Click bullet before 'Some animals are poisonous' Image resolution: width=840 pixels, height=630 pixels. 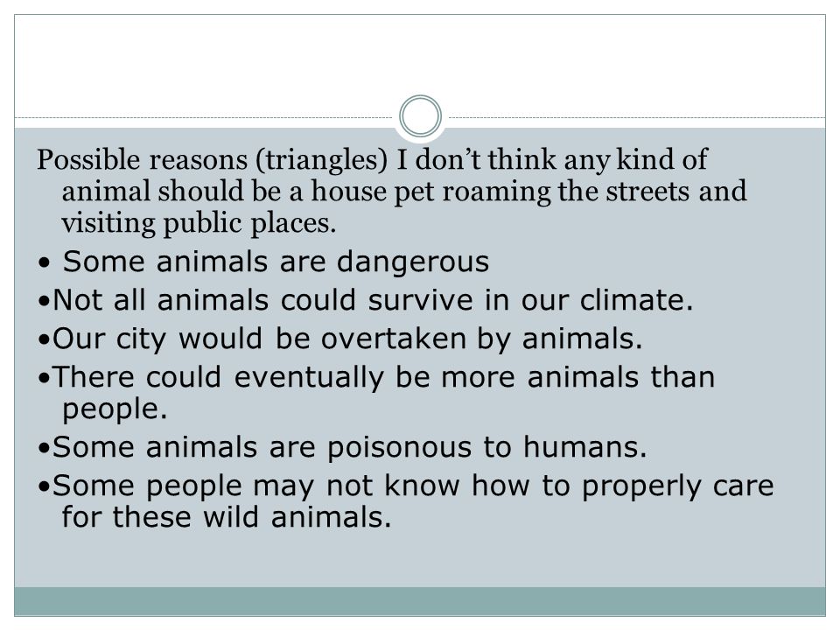point(45,449)
